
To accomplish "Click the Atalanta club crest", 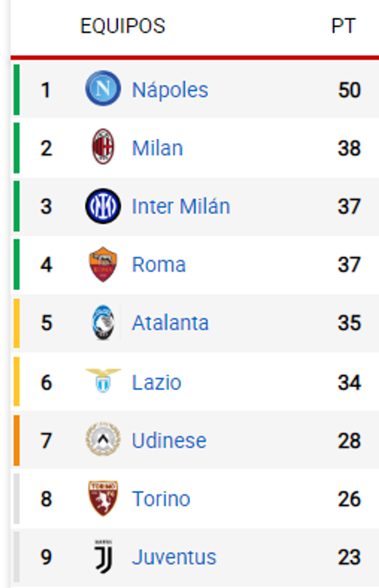I will (103, 323).
